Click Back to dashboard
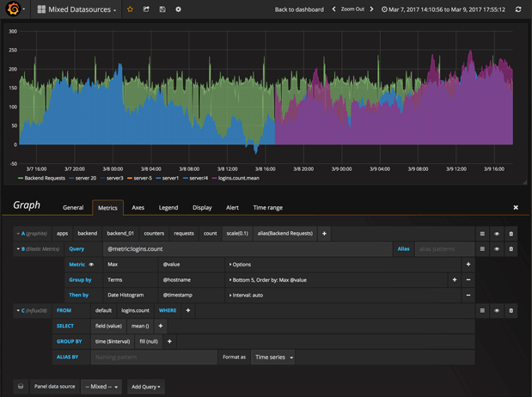532x397 pixels. coord(299,9)
